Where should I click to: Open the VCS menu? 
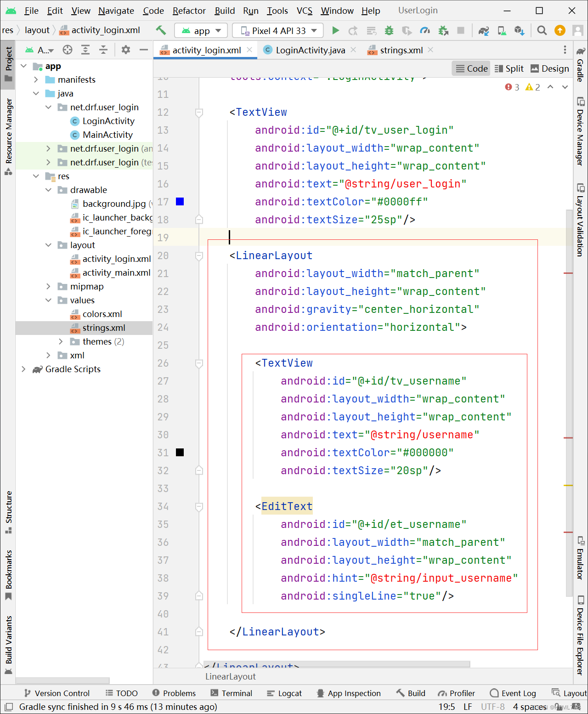[304, 11]
